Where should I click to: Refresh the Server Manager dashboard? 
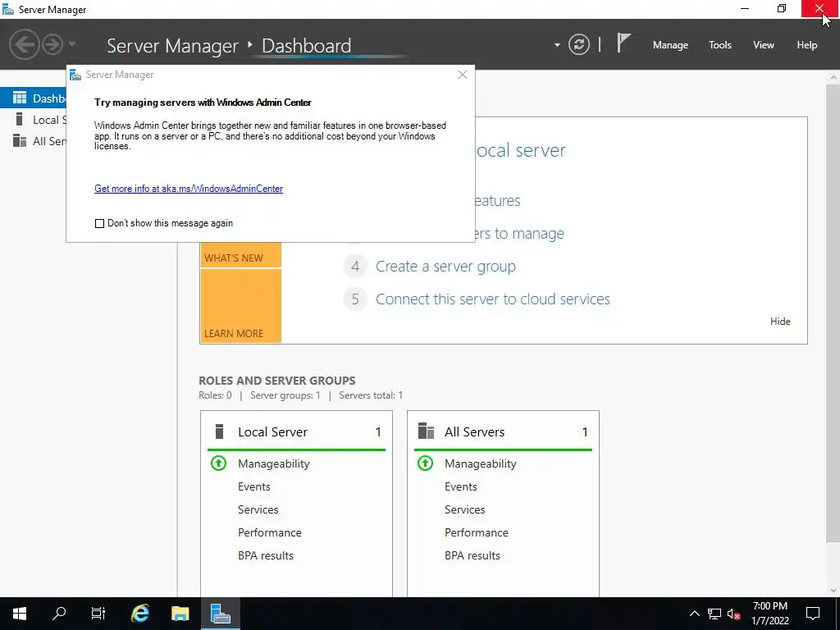pos(579,44)
